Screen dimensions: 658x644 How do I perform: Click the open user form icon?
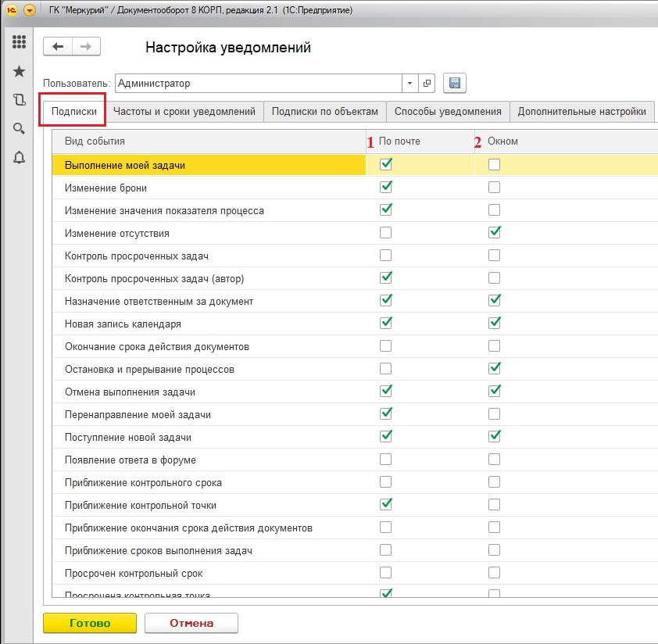click(427, 84)
